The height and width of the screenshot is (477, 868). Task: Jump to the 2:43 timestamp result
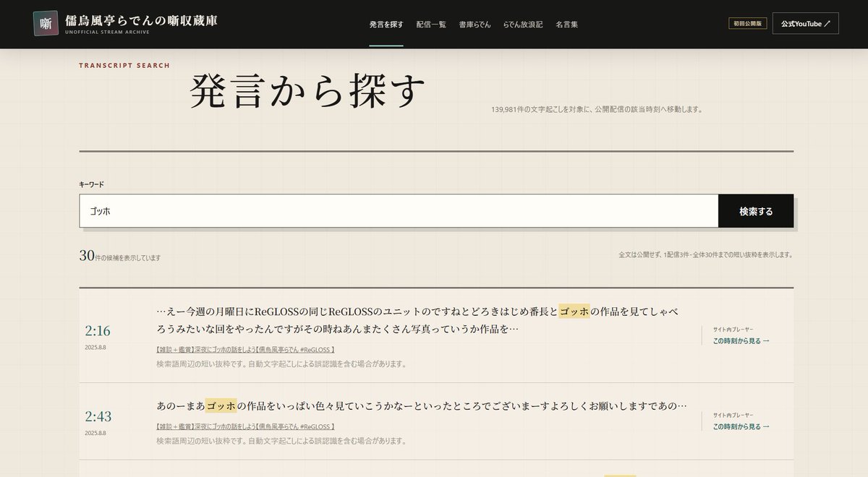(x=98, y=417)
